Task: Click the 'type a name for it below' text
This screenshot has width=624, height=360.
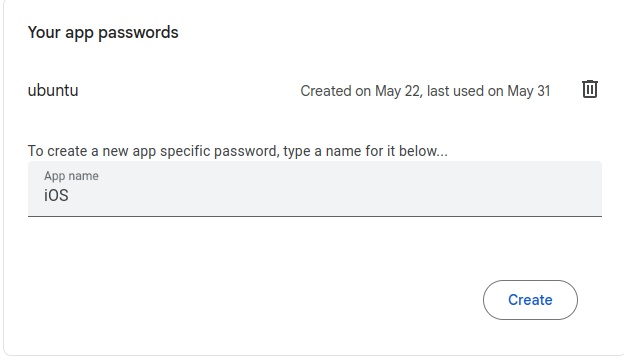Action: pos(365,151)
